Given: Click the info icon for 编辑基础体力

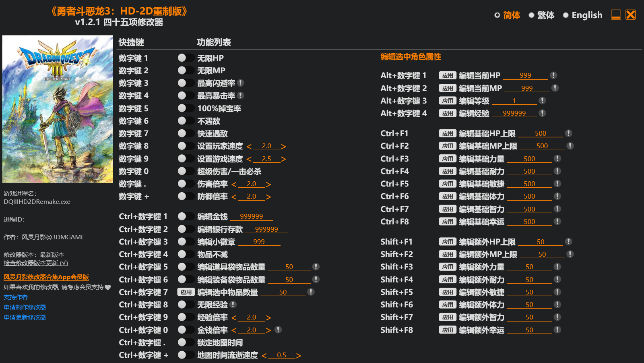Looking at the screenshot, I should [x=557, y=196].
